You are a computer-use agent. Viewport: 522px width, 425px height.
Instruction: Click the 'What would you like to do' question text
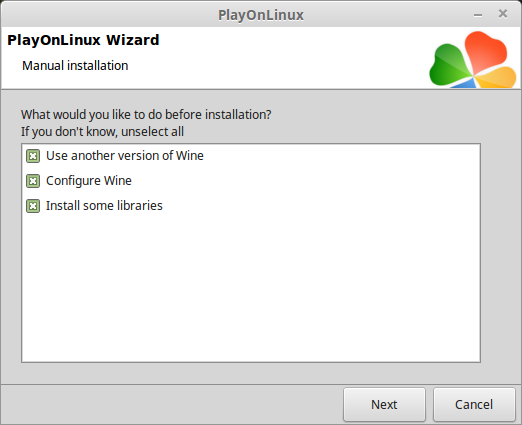(146, 115)
